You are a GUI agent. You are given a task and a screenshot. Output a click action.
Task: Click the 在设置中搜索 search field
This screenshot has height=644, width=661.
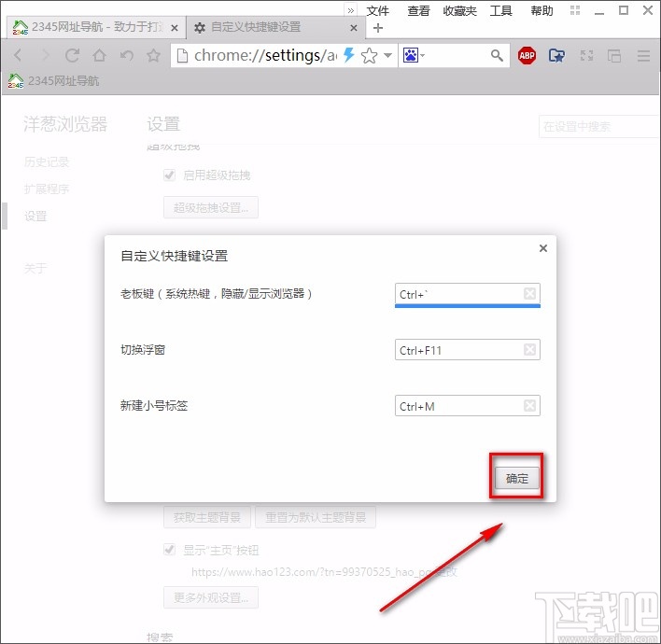click(599, 126)
